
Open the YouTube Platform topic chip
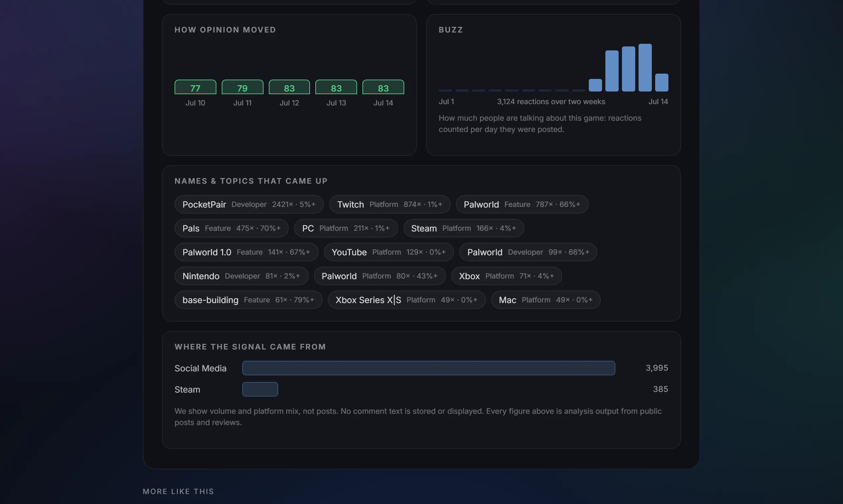(x=389, y=252)
